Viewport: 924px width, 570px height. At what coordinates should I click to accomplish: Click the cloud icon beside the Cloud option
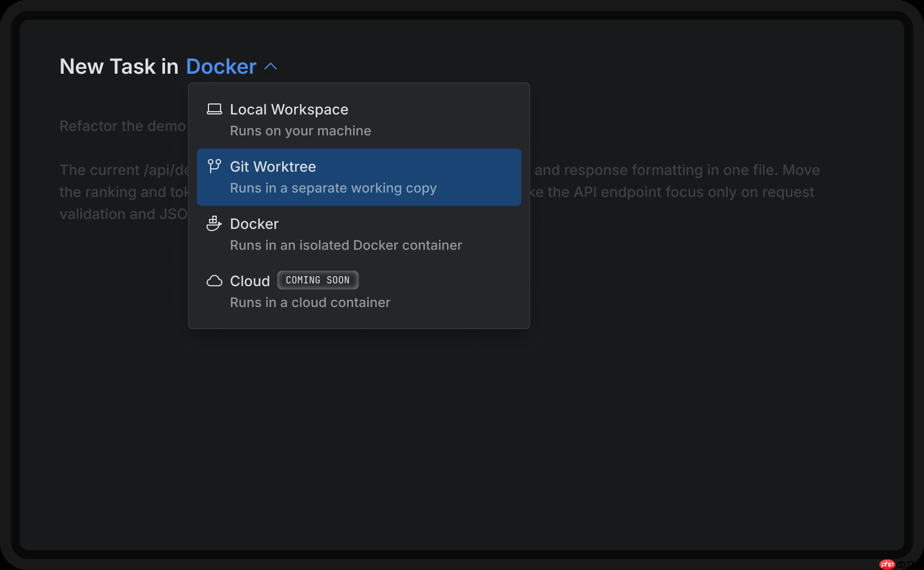point(214,281)
